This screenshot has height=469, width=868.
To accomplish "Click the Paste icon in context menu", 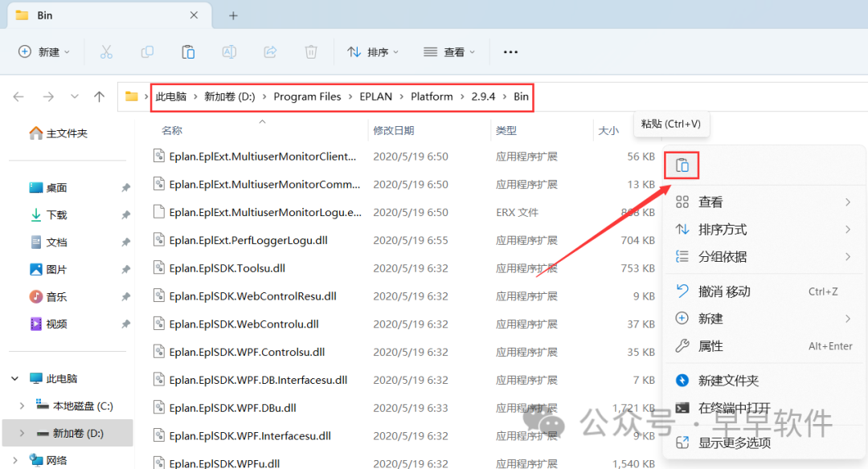I will [x=682, y=165].
